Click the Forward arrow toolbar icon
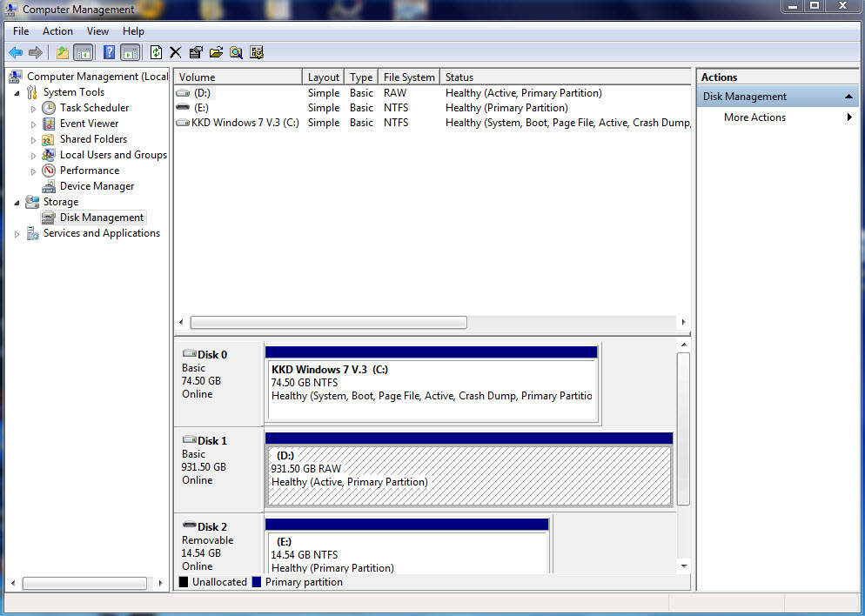The height and width of the screenshot is (616, 865). (x=36, y=52)
